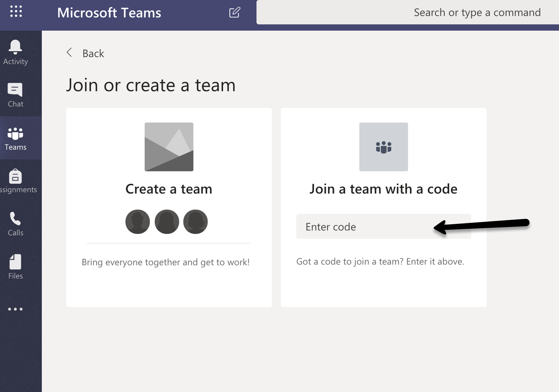Select the Create a team heading

(169, 189)
